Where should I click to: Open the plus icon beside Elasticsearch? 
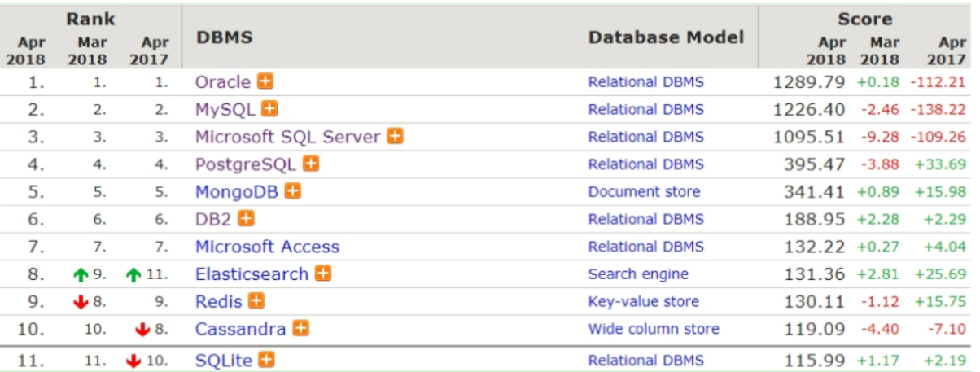pos(323,274)
